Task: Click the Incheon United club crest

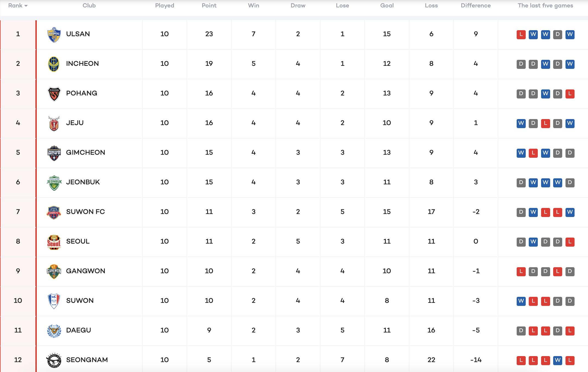Action: pyautogui.click(x=54, y=64)
